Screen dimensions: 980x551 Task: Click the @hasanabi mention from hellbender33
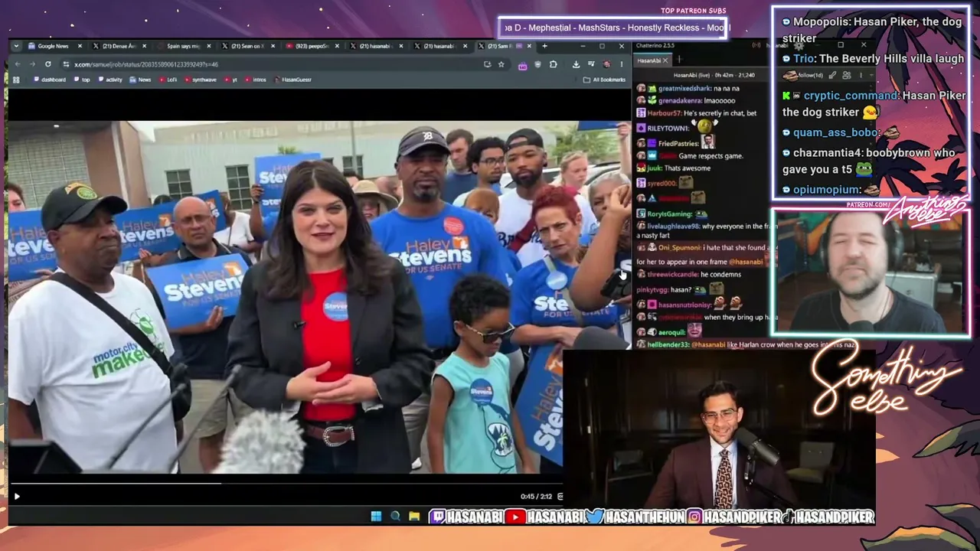[x=707, y=345]
